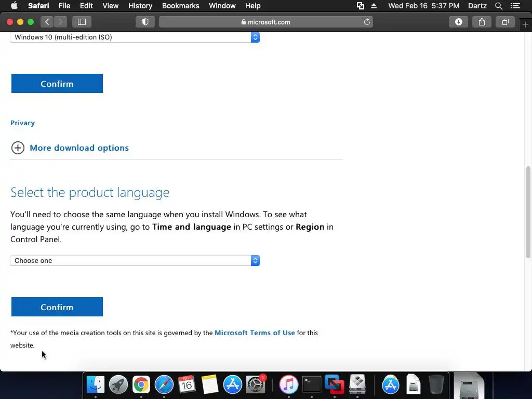Open VMware Fusion in Dock
Viewport: 532px width, 399px height.
(x=334, y=385)
